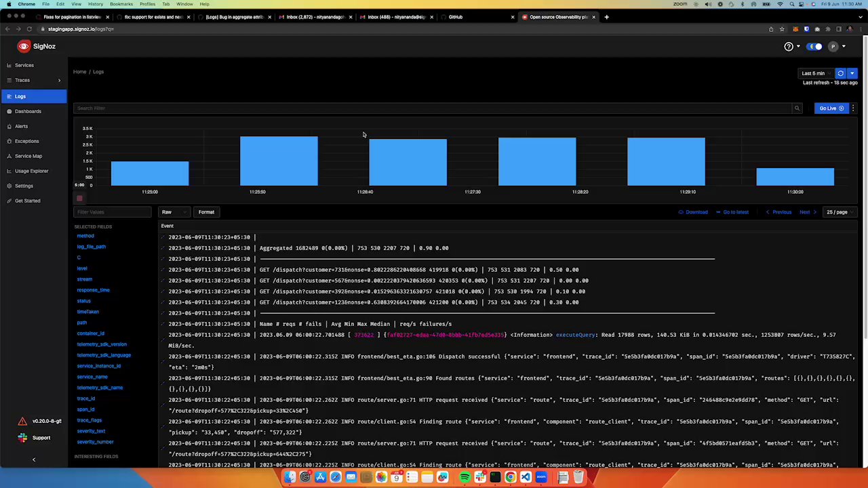Open the more options kebab menu
Viewport: 868px width, 488px height.
coord(853,108)
